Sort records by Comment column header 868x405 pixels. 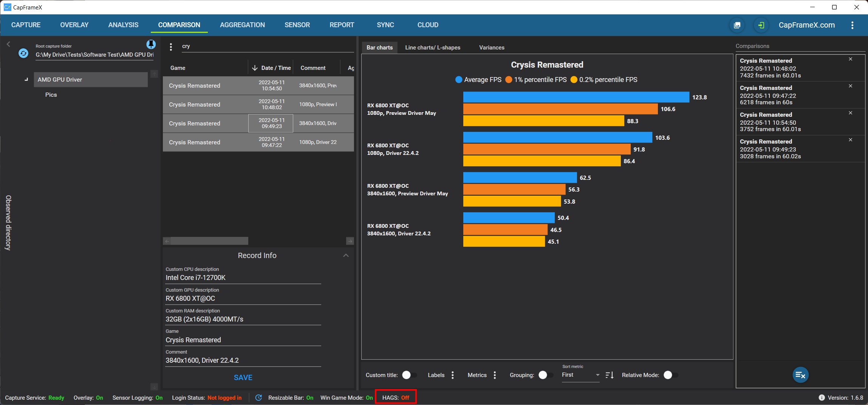click(x=313, y=68)
